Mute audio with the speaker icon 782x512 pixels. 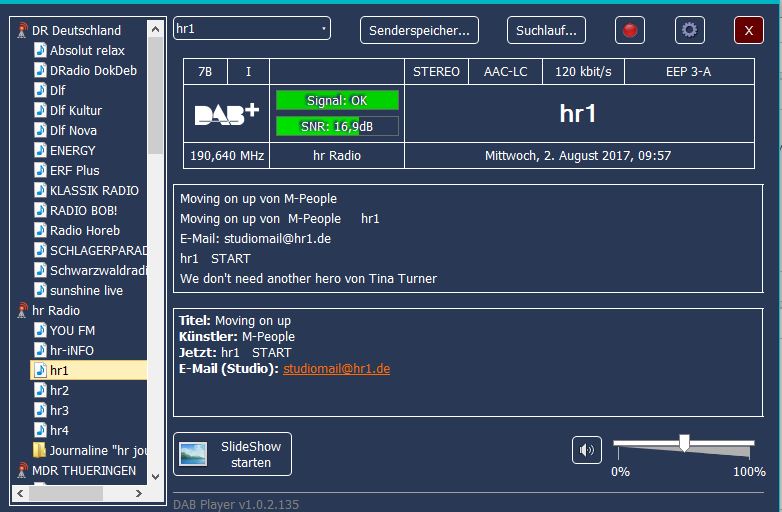tap(587, 450)
